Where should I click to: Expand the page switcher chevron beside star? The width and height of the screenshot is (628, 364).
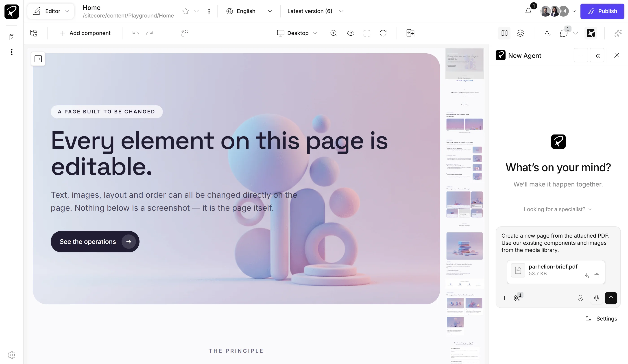click(196, 11)
